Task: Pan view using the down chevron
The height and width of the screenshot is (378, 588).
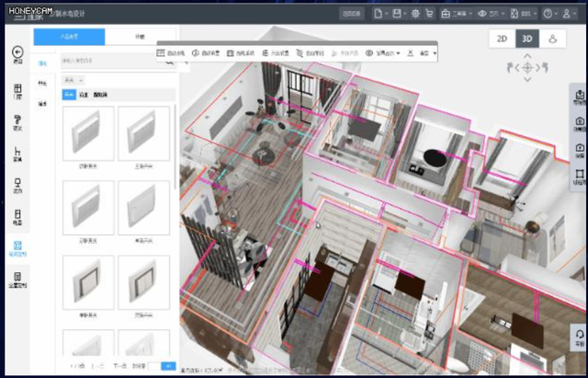Action: point(527,79)
